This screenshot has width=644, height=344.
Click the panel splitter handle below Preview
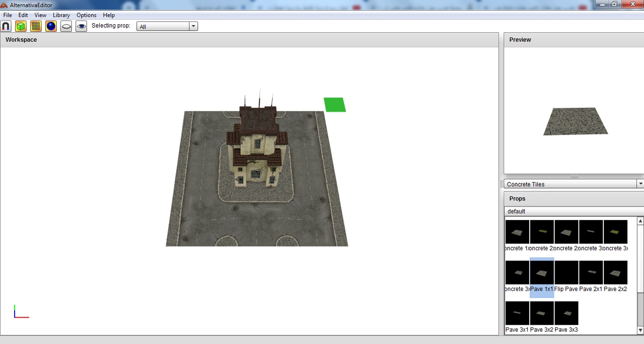(574, 176)
